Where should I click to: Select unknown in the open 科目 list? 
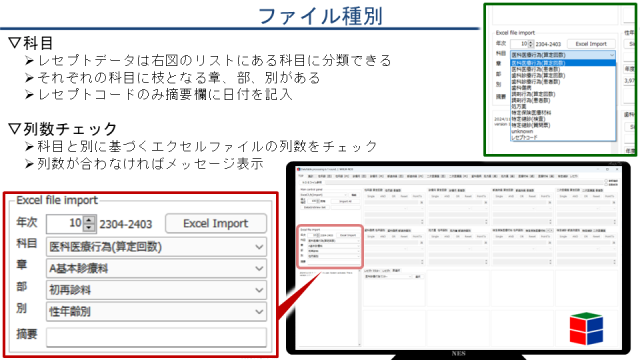click(522, 131)
